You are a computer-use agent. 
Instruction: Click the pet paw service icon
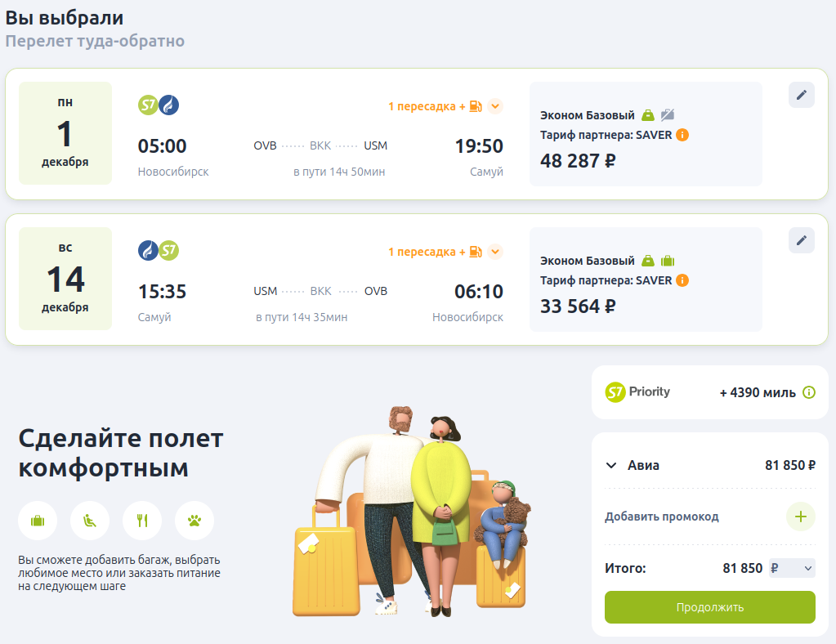(194, 521)
